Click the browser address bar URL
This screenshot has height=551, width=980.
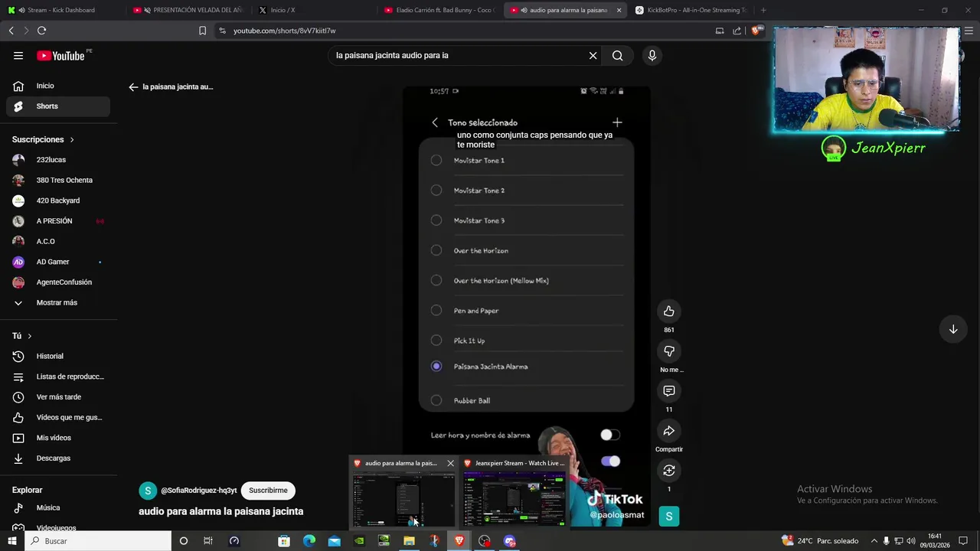click(x=285, y=31)
